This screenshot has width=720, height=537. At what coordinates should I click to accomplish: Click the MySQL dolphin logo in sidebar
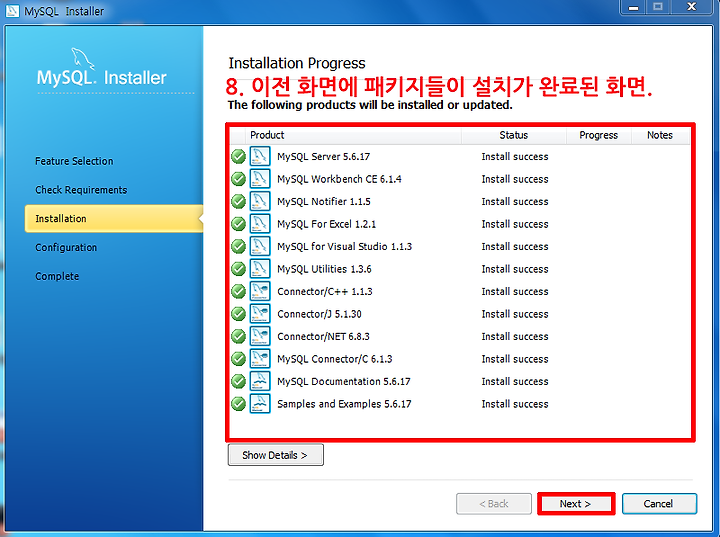coord(83,59)
